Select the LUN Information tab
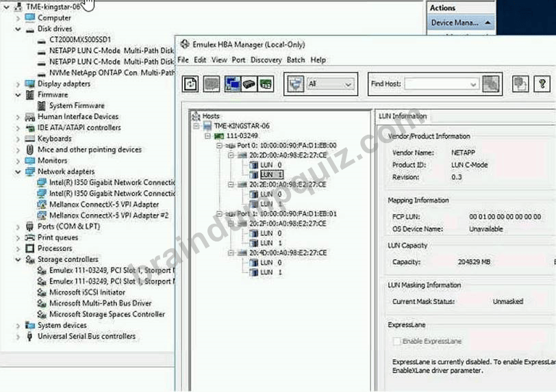556x392 pixels. [x=403, y=116]
